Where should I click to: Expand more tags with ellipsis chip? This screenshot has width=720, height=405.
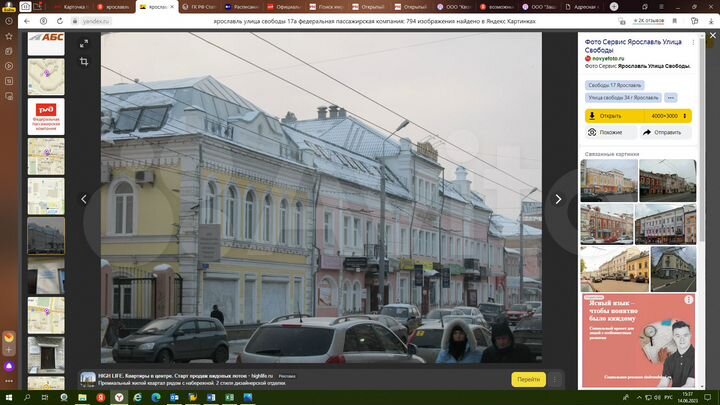click(x=670, y=98)
